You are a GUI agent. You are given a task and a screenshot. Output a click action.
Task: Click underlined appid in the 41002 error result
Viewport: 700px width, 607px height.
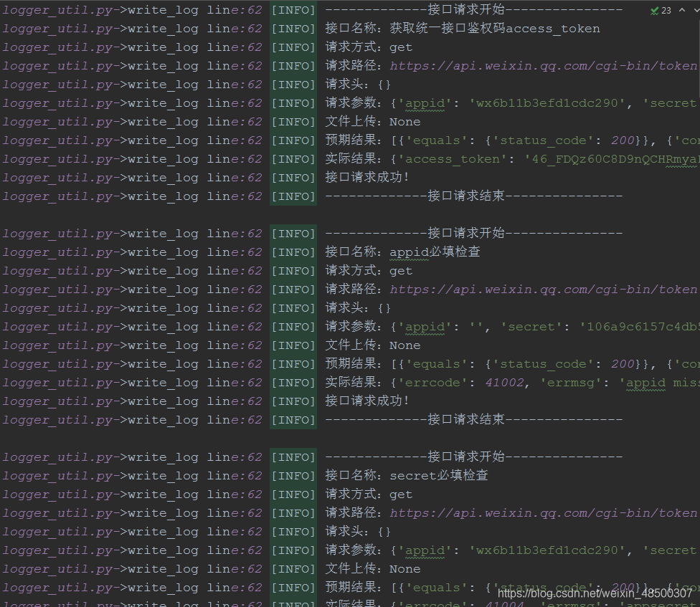tap(644, 382)
